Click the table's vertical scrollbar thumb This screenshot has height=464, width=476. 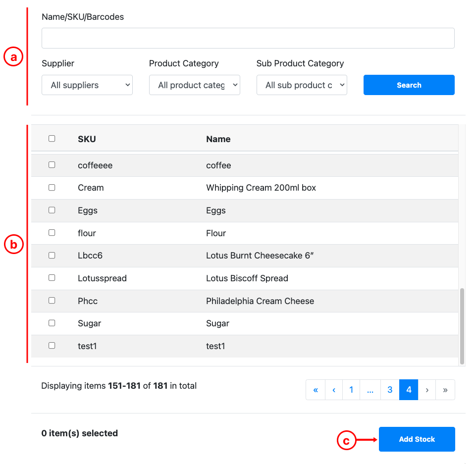(462, 326)
